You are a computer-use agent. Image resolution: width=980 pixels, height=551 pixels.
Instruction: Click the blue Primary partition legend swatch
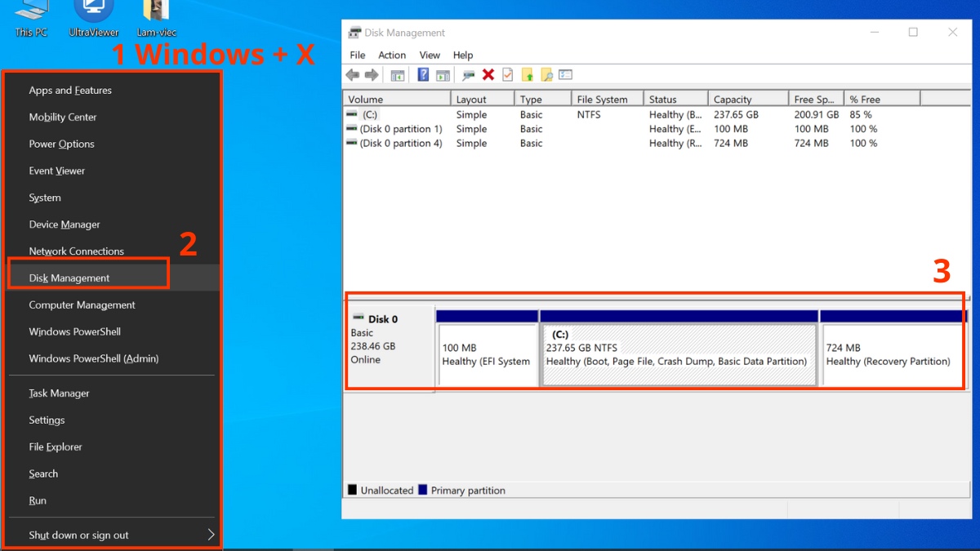423,490
